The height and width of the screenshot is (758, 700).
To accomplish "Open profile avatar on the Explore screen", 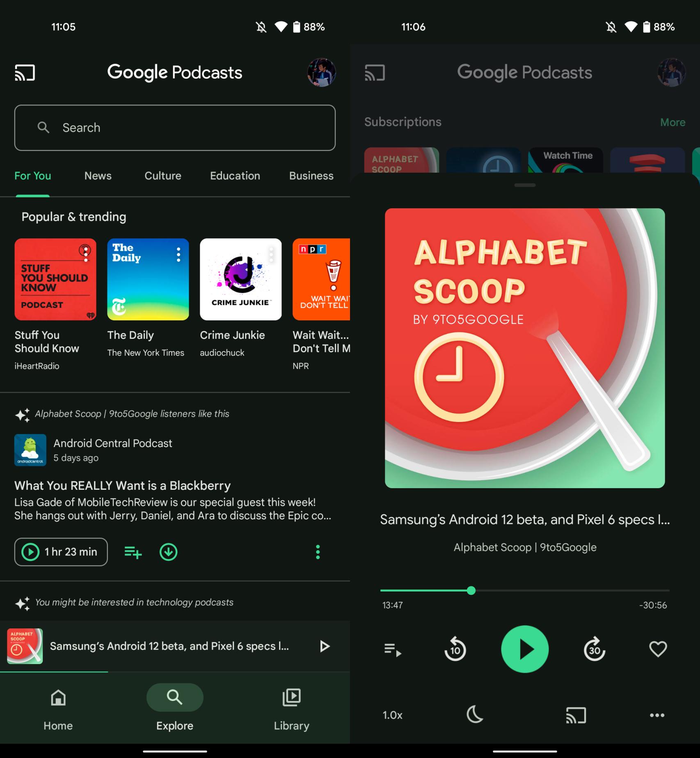I will pyautogui.click(x=321, y=72).
